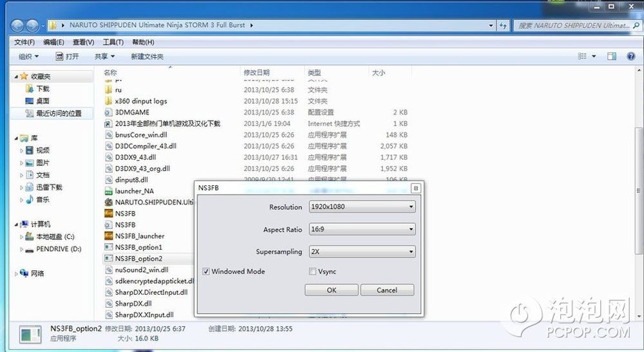
Task: Click the OK button in NS3FB dialog
Action: pos(332,290)
